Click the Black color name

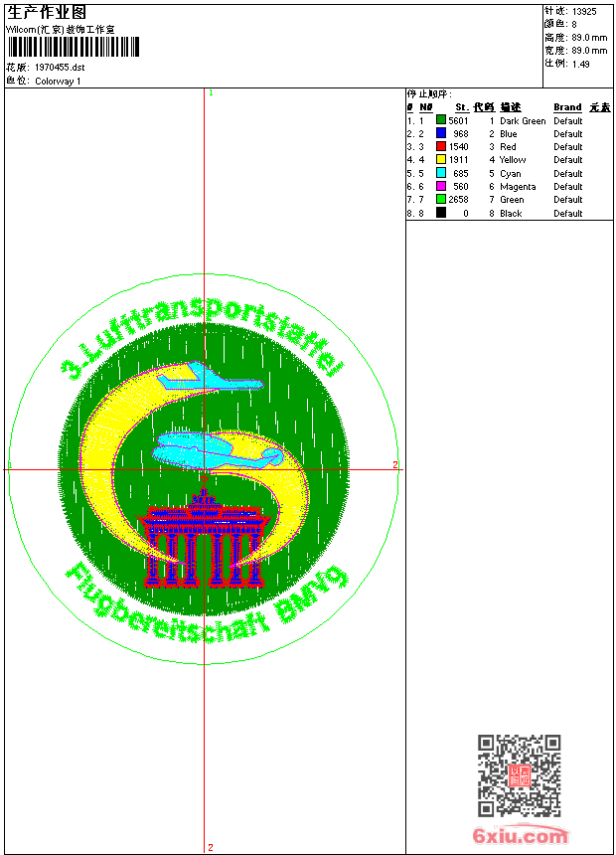(x=511, y=213)
